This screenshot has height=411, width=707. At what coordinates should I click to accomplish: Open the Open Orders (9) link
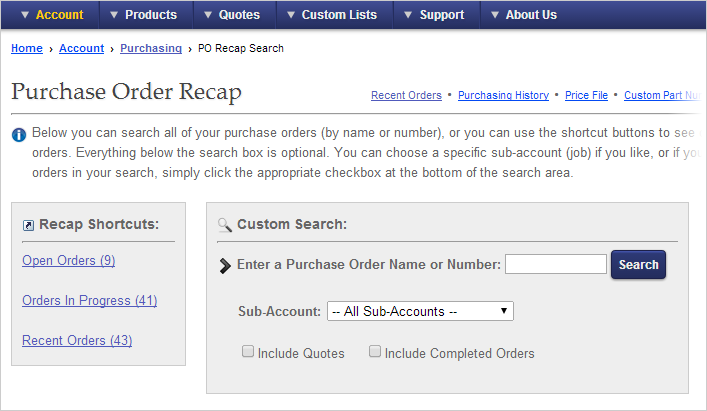click(69, 261)
